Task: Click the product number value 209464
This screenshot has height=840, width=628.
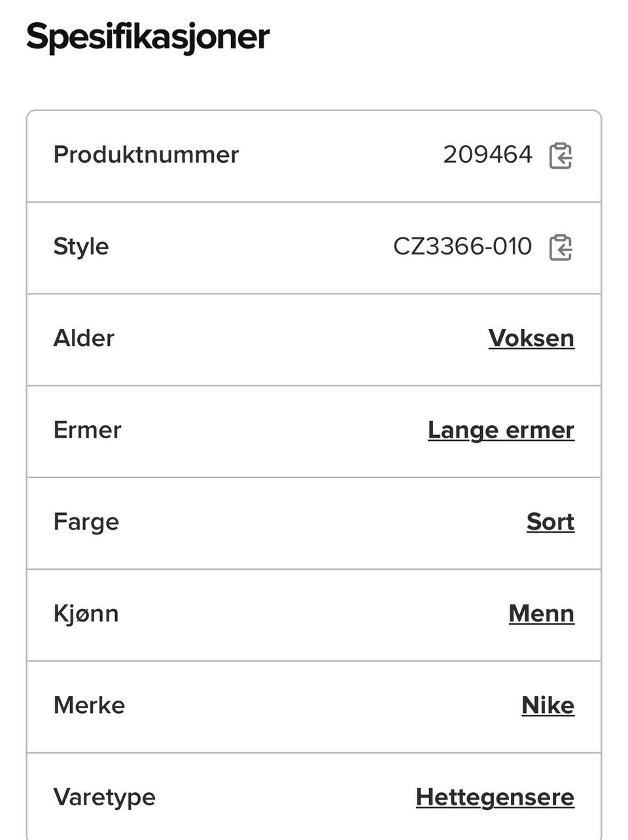Action: coord(488,155)
